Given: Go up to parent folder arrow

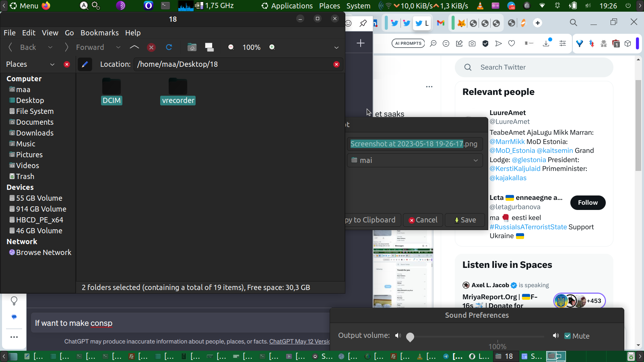Looking at the screenshot, I should 134,47.
